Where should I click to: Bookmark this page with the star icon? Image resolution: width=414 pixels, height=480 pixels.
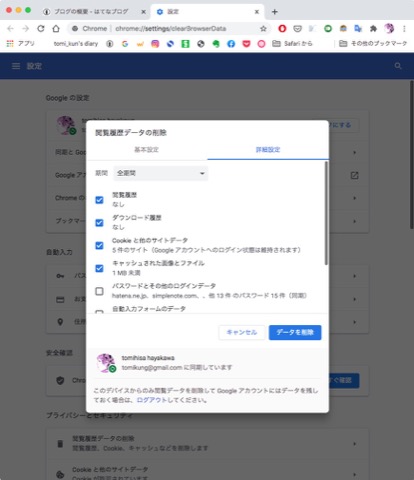point(263,29)
